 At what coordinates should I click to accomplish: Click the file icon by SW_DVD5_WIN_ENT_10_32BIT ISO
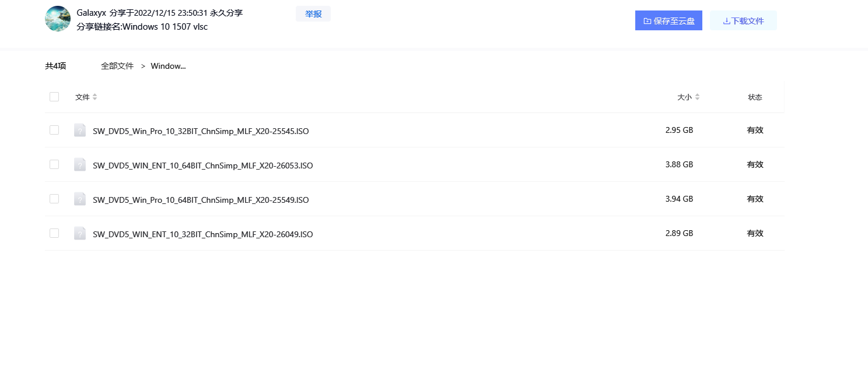pos(80,233)
